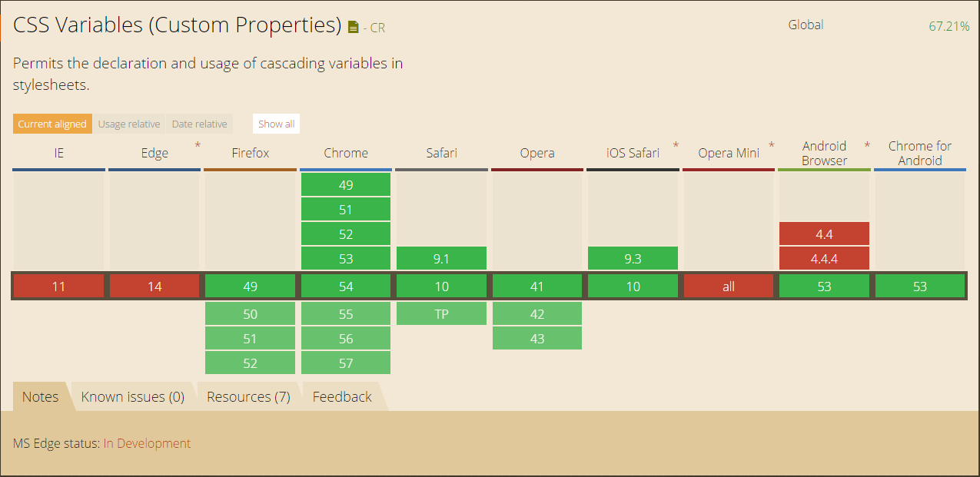Select IE version 11 cell
Screen dimensions: 980x477
tap(59, 287)
